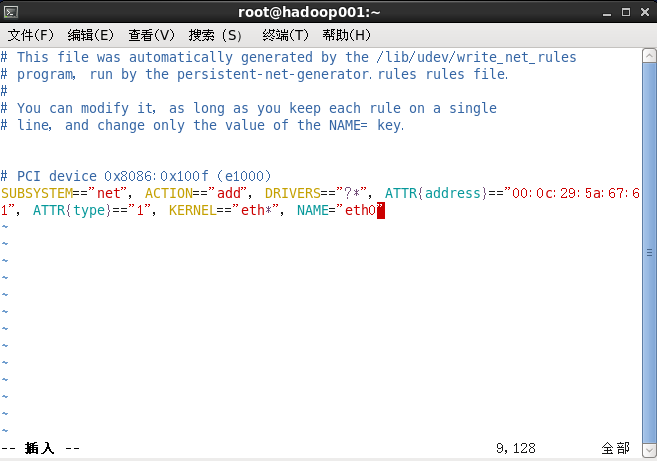Click persistent-net-generator.rules text
Image resolution: width=657 pixels, height=461 pixels.
(297, 74)
